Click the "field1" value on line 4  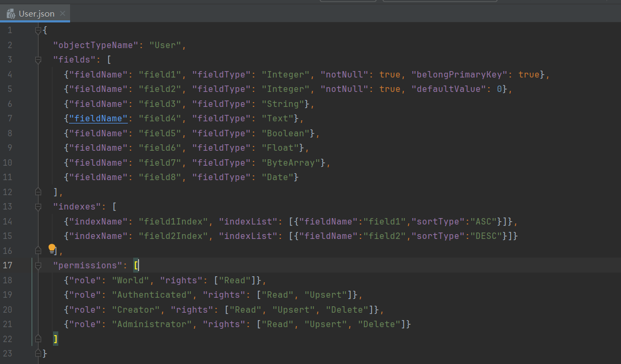tap(159, 74)
